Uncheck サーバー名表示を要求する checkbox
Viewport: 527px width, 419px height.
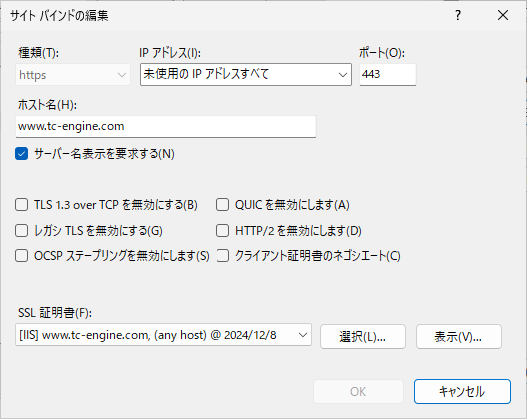pyautogui.click(x=22, y=154)
